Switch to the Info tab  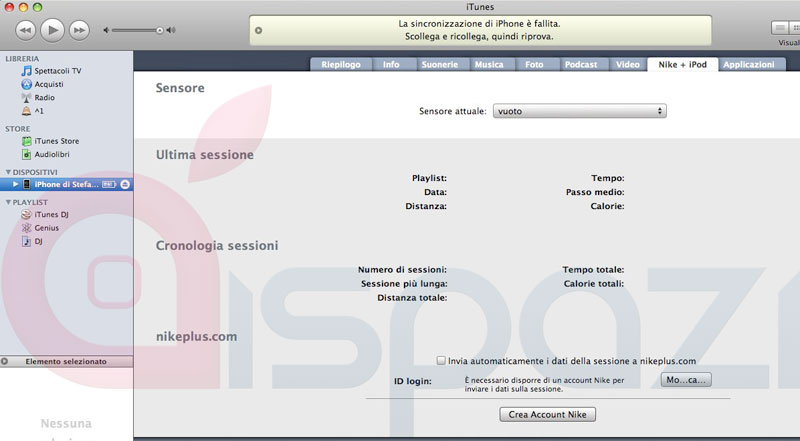(391, 64)
